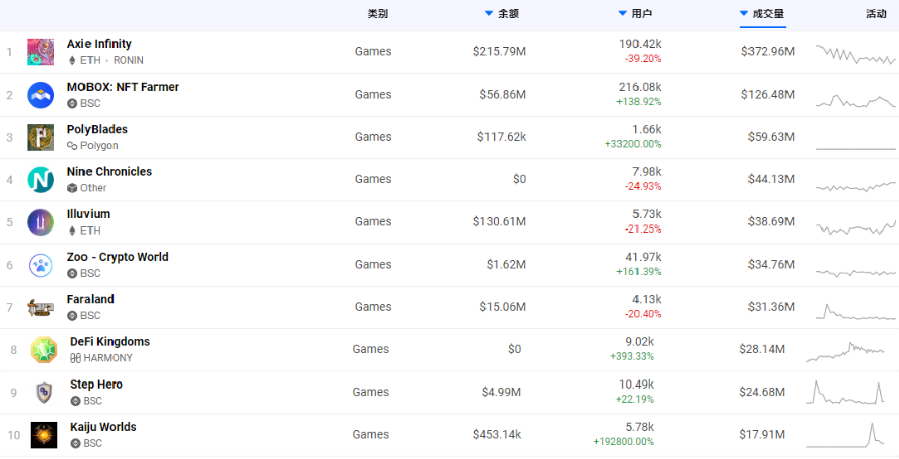Select the $215.79M balance value
Viewport: 899px width, 459px height.
pyautogui.click(x=499, y=52)
